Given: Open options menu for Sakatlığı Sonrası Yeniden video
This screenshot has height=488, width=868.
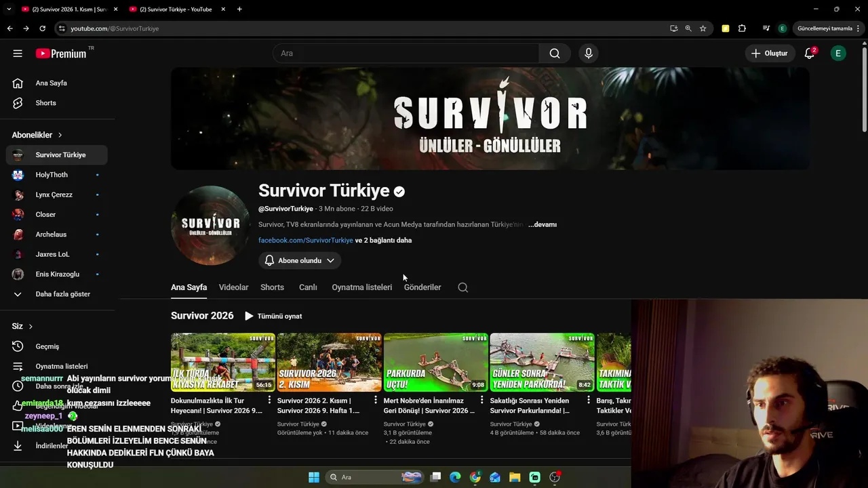Looking at the screenshot, I should click(589, 401).
